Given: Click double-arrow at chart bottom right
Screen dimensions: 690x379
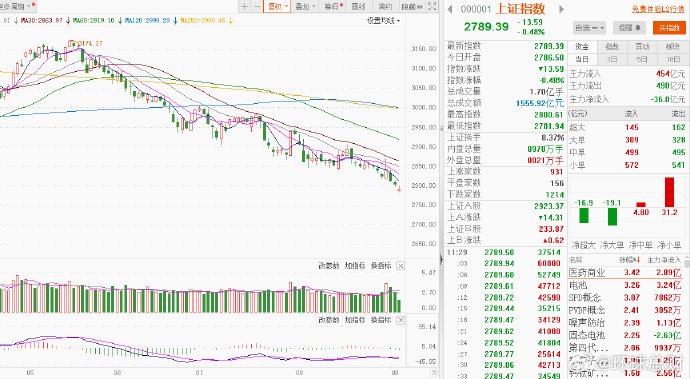Looking at the screenshot, I should [433, 372].
